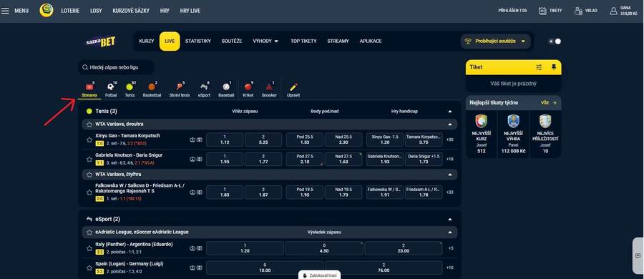Screen dimensions: 644x279
Task: Star the WTA Varšava, dvouhra league
Action: 89,124
